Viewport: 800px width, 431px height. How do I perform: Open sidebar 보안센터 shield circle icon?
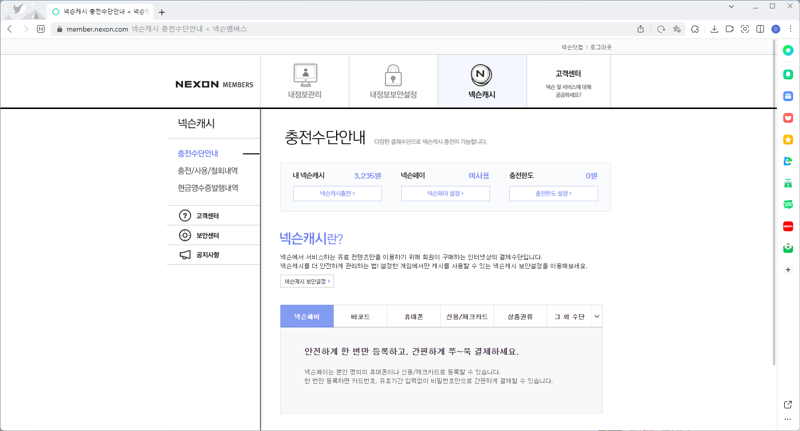click(x=185, y=235)
